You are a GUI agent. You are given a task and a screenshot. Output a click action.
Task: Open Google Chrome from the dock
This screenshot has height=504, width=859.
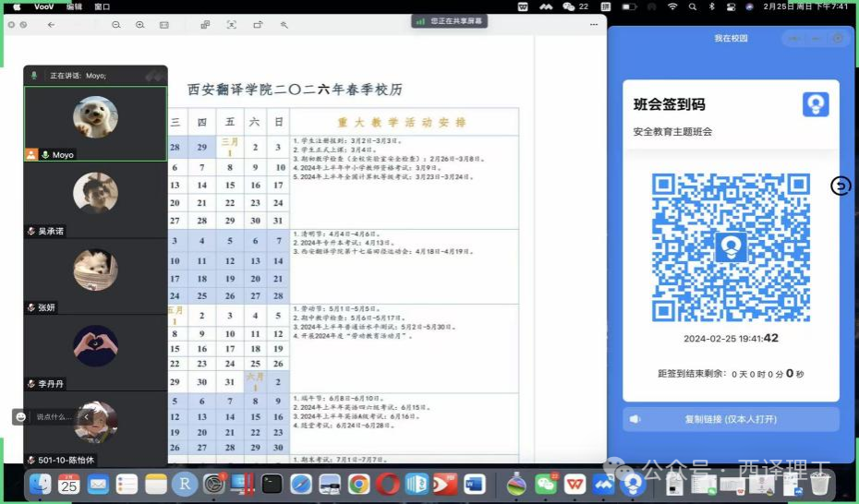358,483
